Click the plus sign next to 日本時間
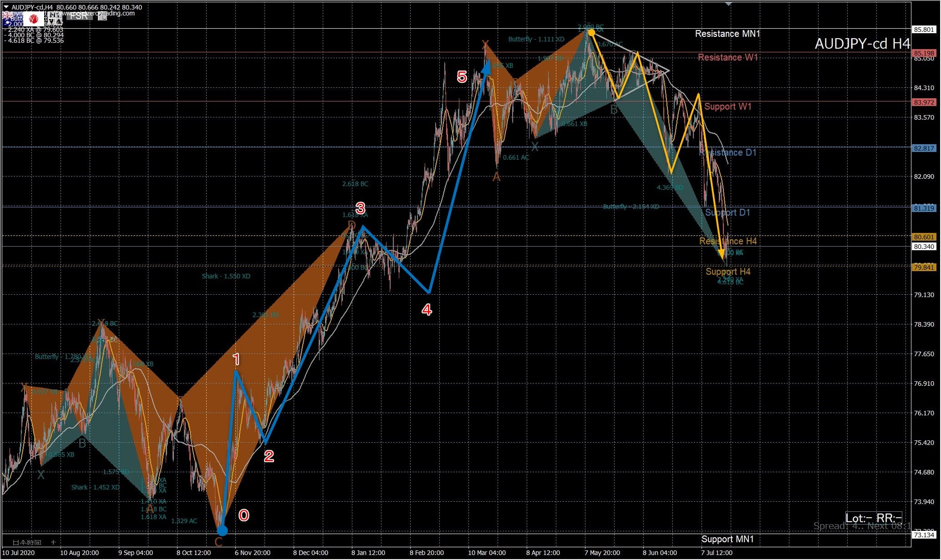941x560 pixels. tap(53, 542)
